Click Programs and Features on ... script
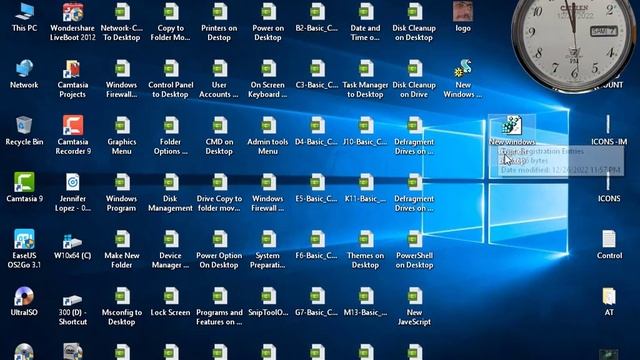The height and width of the screenshot is (360, 640). [219, 296]
